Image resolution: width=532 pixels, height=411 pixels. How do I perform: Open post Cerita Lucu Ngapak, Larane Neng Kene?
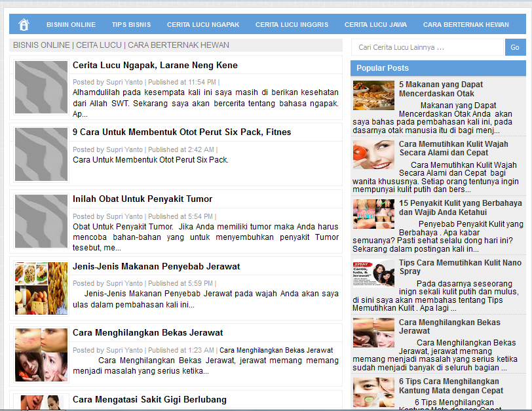tap(155, 65)
